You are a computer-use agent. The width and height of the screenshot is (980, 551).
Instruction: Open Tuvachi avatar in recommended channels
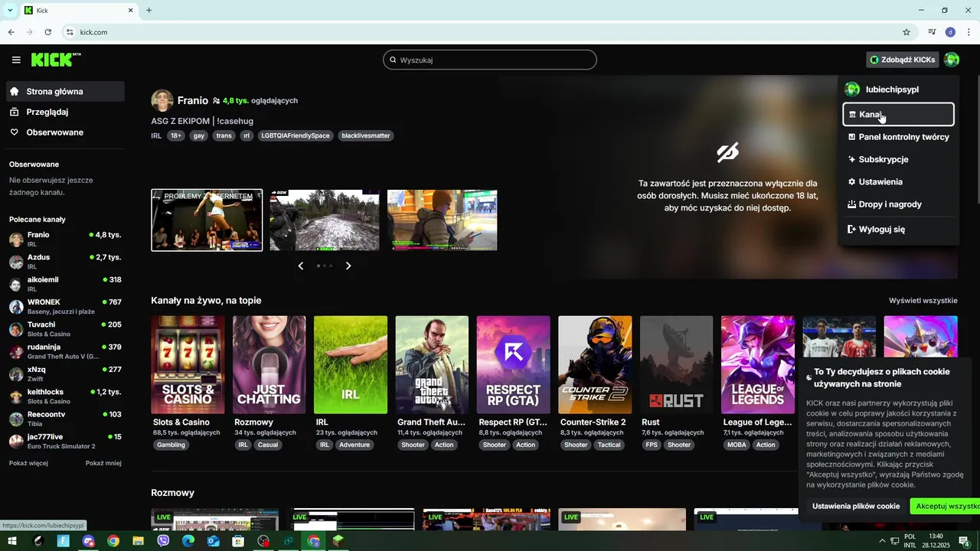tap(16, 329)
